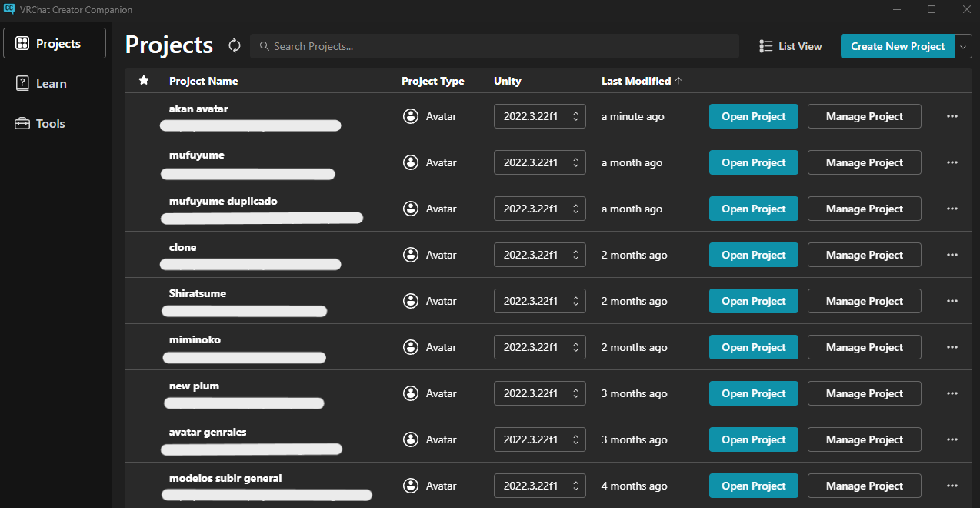Click the Avatar type icon for akan avatar

pos(411,116)
